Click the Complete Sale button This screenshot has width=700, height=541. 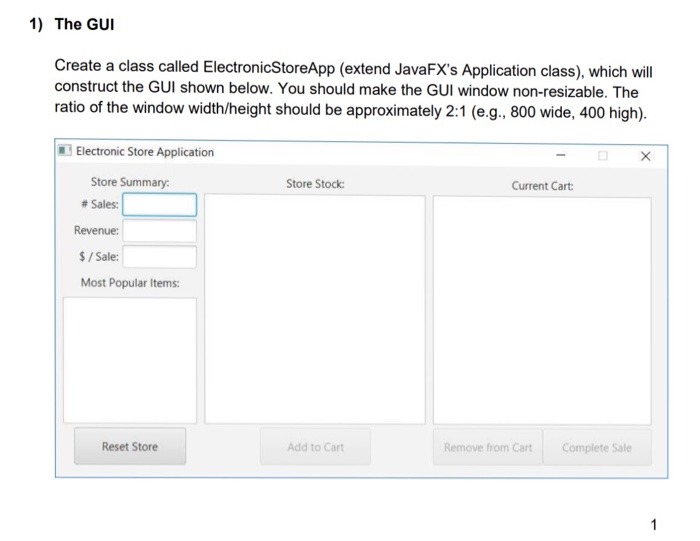(597, 448)
